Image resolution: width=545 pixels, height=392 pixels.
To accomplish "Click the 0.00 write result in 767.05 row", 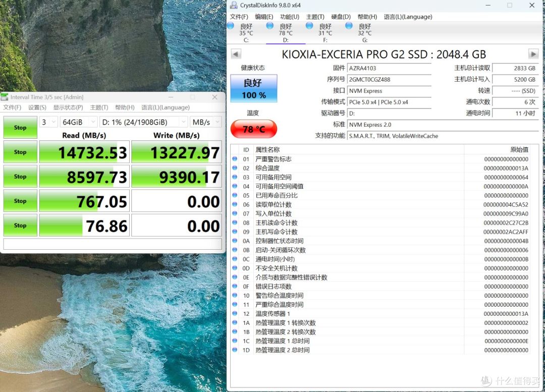I will (177, 201).
